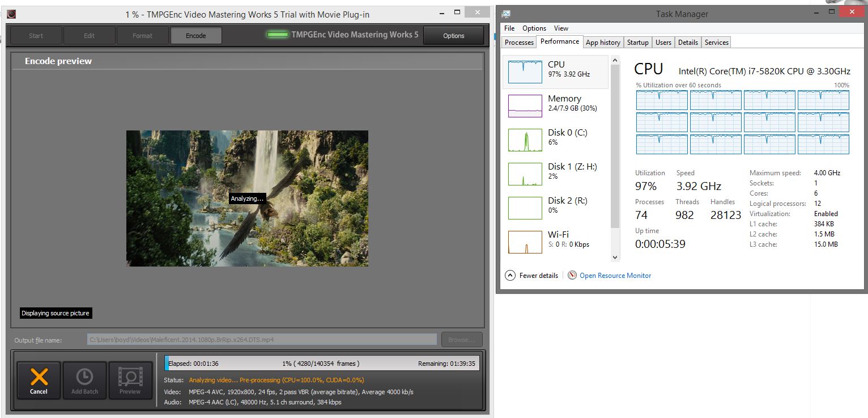Open the View menu in Task Manager
The image size is (868, 418).
(x=561, y=28)
